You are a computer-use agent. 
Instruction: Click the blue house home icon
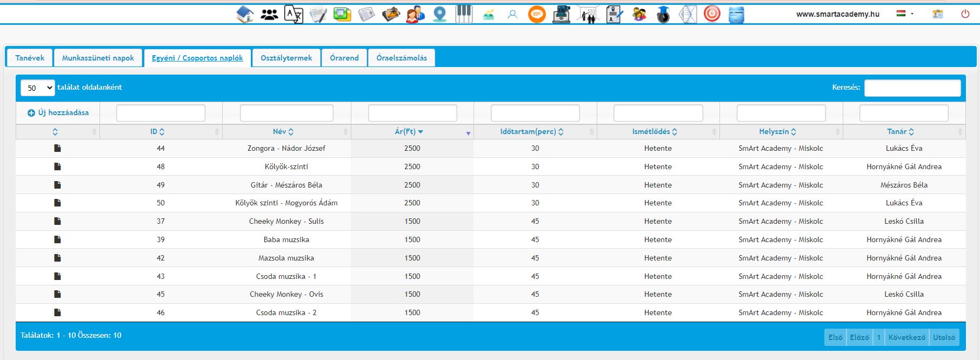tap(245, 15)
